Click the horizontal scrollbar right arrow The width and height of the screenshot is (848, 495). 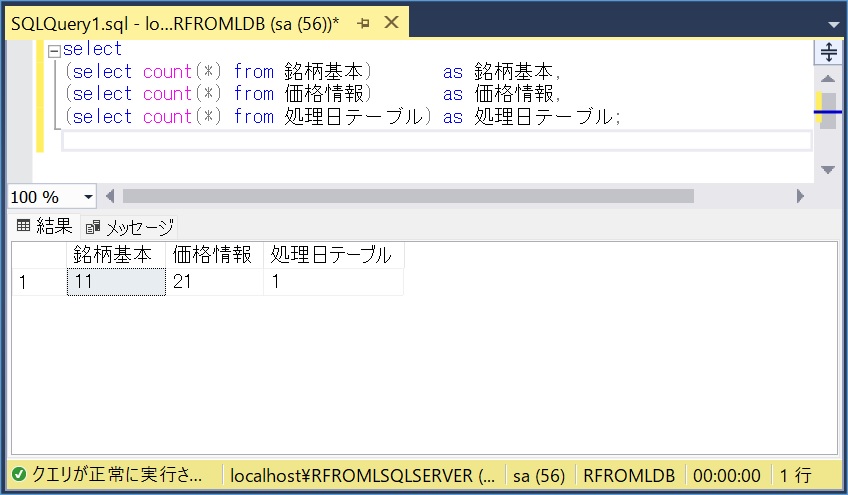[800, 197]
